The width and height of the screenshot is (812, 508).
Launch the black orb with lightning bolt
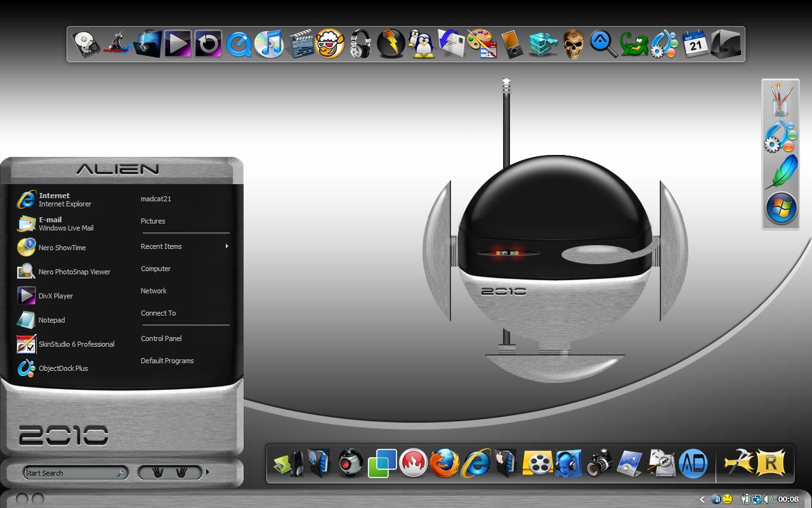click(x=391, y=44)
